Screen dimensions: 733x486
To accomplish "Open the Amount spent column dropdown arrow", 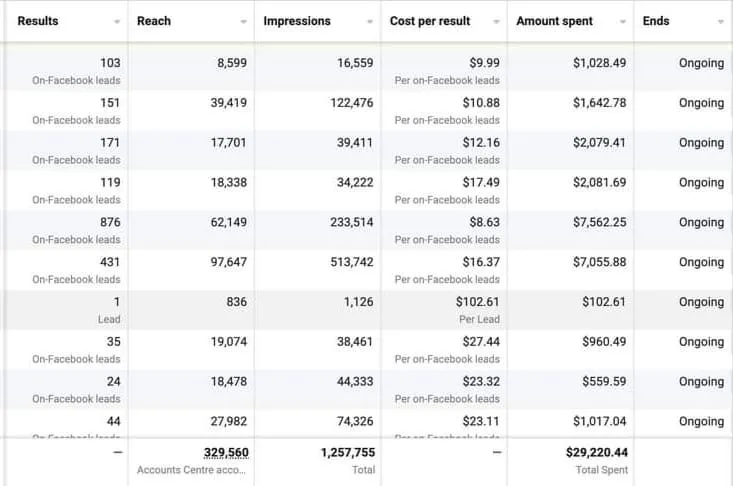I will click(623, 22).
